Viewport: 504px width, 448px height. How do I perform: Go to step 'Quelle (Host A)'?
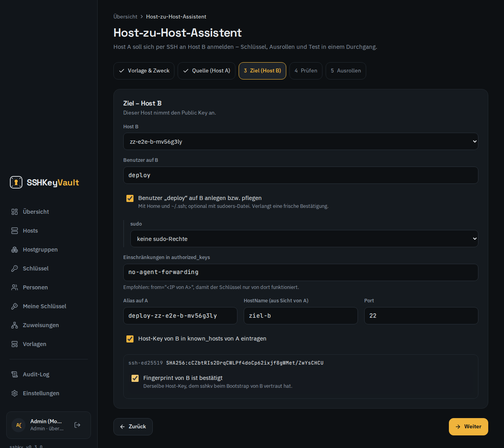pos(207,71)
